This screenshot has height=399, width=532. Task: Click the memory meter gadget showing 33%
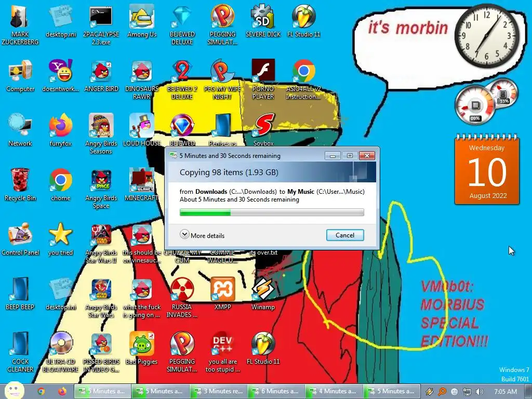[x=504, y=92]
